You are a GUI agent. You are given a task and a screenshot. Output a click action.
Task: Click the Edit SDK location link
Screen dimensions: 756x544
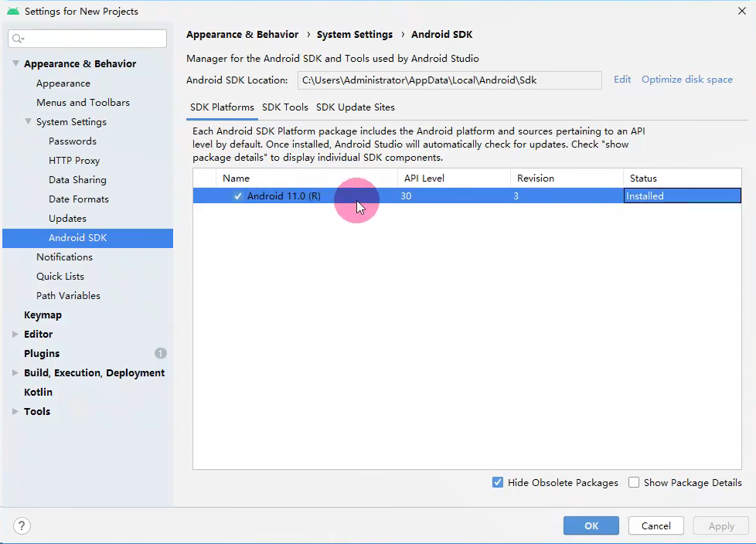point(622,80)
